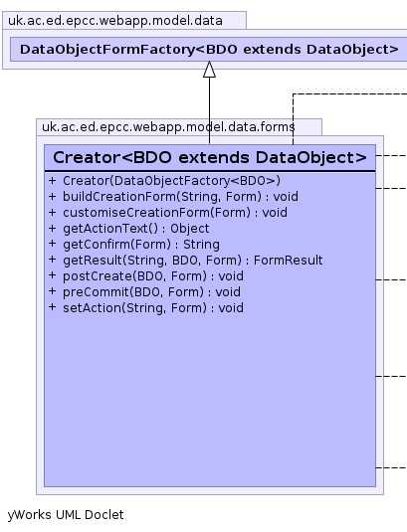Click the uk.ac.ed.epcc.webapp.model.data.forms package label
This screenshot has height=532, width=407.
[x=168, y=127]
